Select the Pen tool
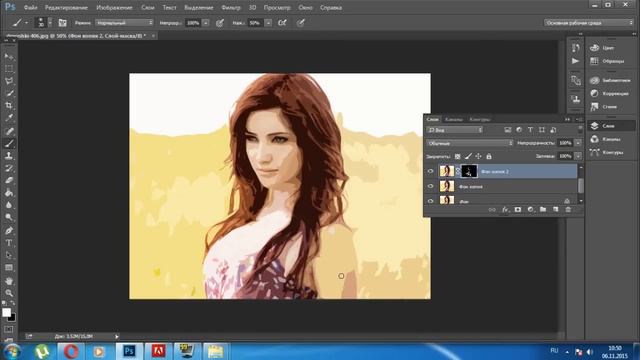Image resolution: width=640 pixels, height=360 pixels. 9,231
